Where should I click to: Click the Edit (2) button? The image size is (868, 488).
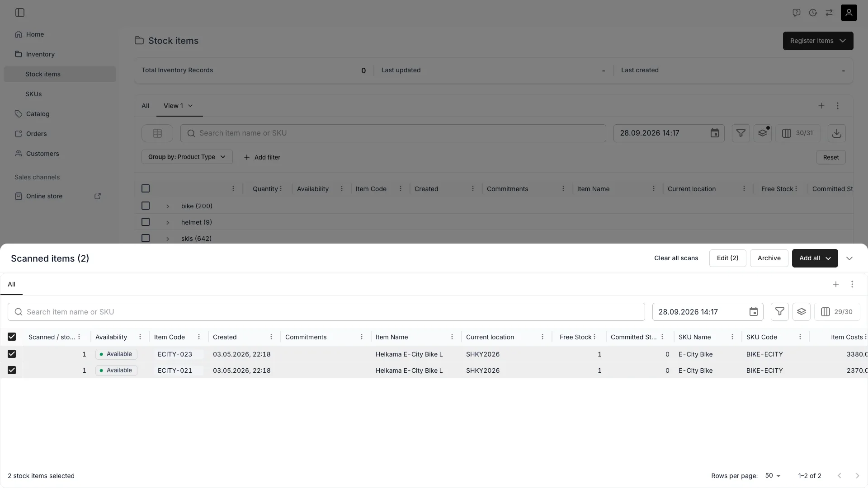[728, 258]
